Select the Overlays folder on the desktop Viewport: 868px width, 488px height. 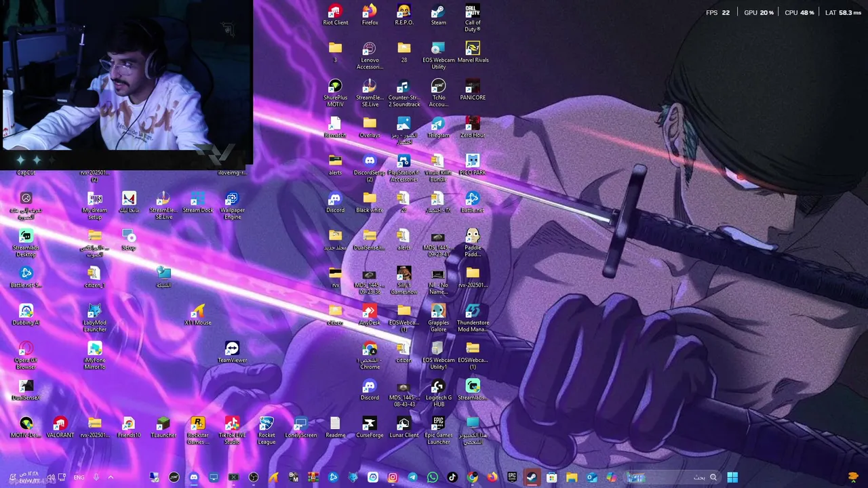(x=370, y=127)
